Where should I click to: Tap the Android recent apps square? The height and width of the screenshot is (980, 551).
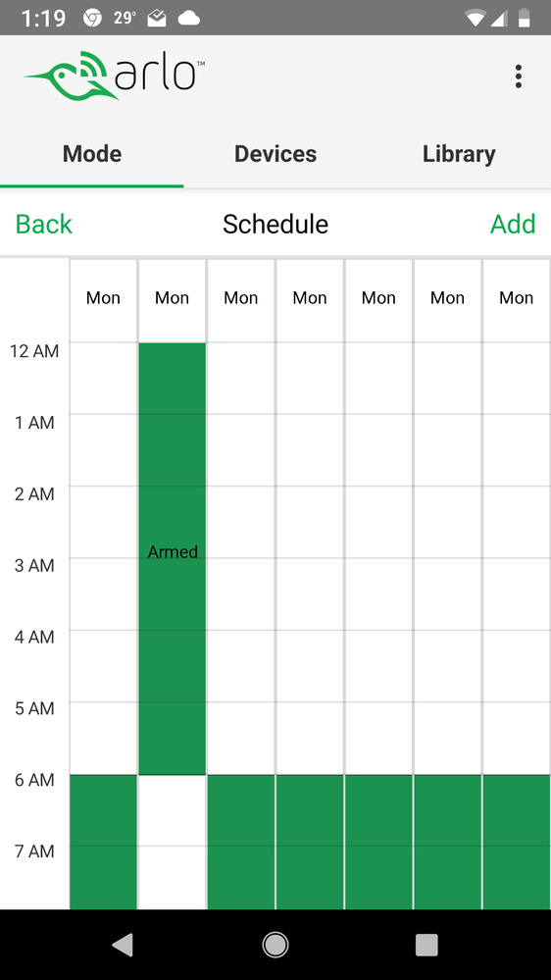[426, 945]
